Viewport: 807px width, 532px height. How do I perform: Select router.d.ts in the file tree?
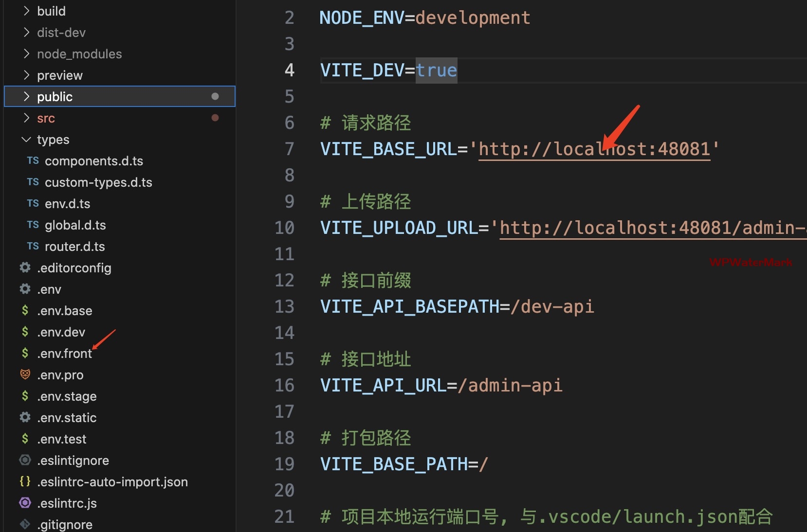click(74, 247)
